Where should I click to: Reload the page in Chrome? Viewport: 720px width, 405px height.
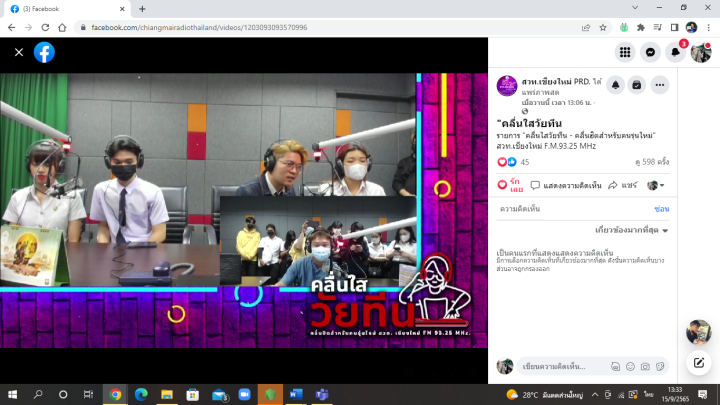point(45,28)
